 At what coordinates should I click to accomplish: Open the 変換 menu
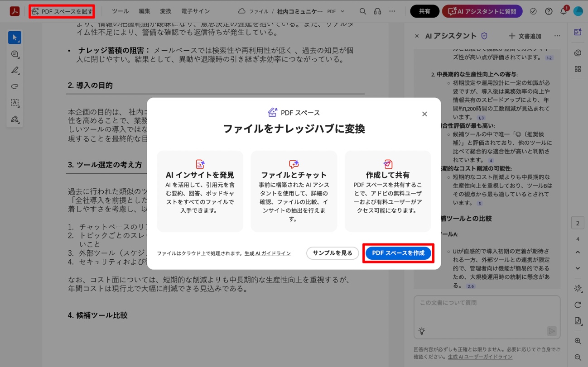tap(166, 11)
